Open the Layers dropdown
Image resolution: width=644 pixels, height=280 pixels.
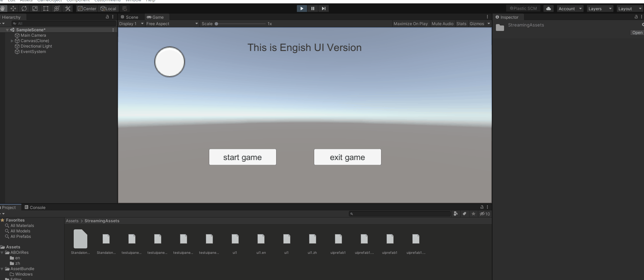click(600, 8)
